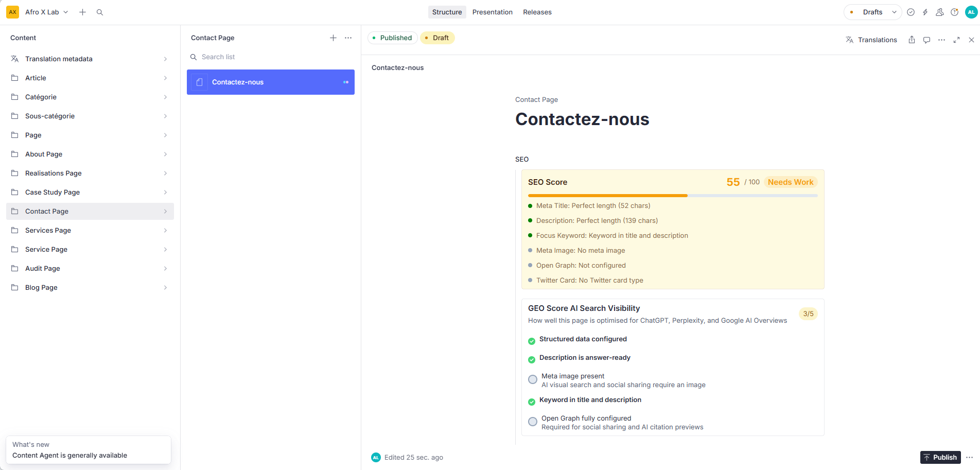Click the SEO Score progress bar

point(673,196)
